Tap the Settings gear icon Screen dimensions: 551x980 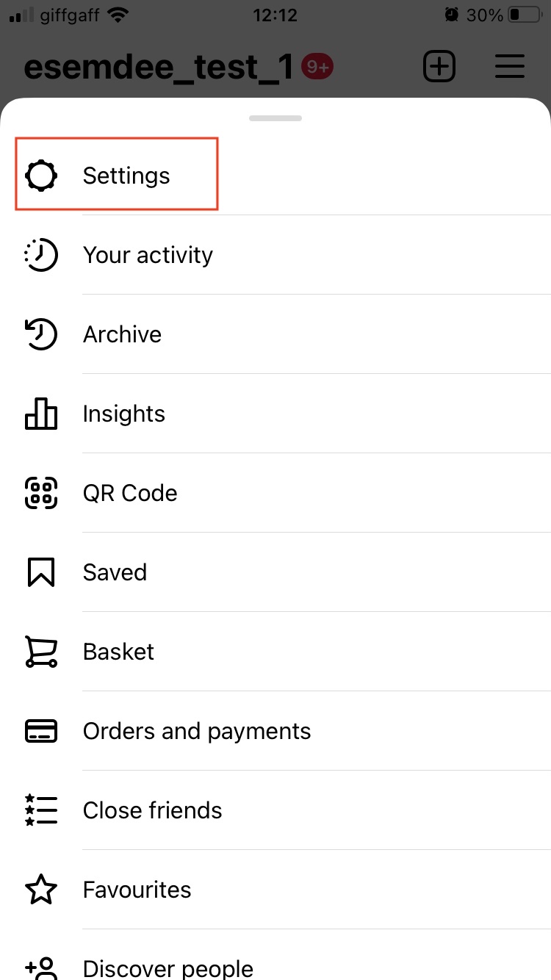point(41,176)
